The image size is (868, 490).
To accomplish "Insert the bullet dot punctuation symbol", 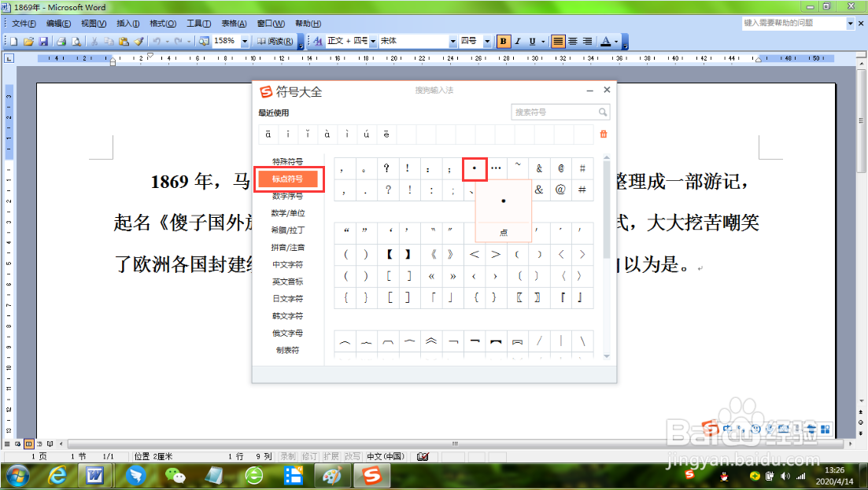I will point(475,168).
